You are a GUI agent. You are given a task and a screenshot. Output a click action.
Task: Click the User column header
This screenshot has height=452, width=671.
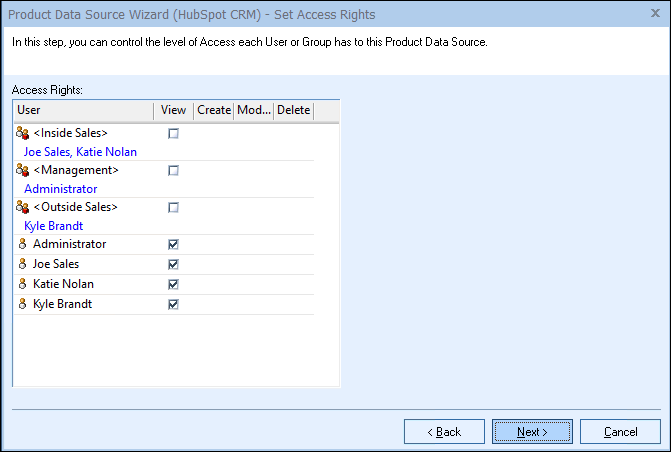click(82, 110)
